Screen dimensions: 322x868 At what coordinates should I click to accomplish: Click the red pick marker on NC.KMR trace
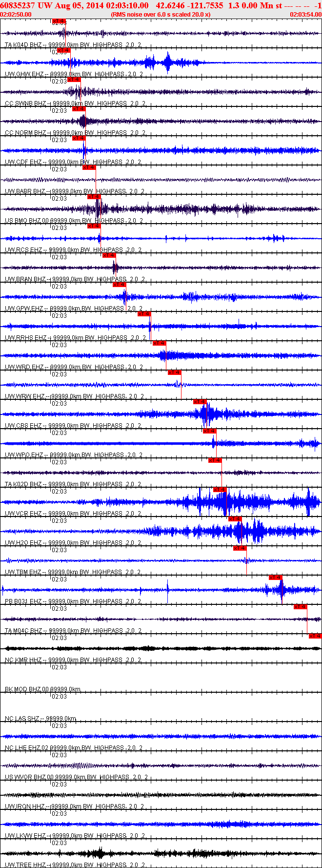(x=315, y=636)
